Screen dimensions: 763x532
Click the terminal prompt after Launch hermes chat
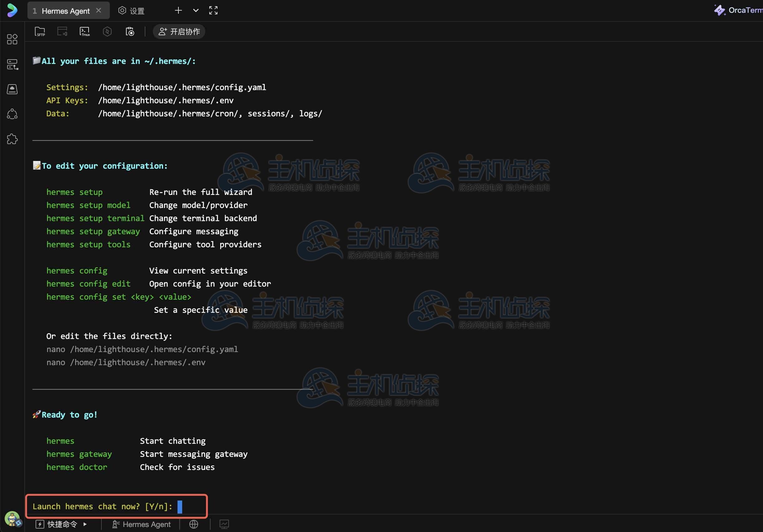pyautogui.click(x=180, y=506)
